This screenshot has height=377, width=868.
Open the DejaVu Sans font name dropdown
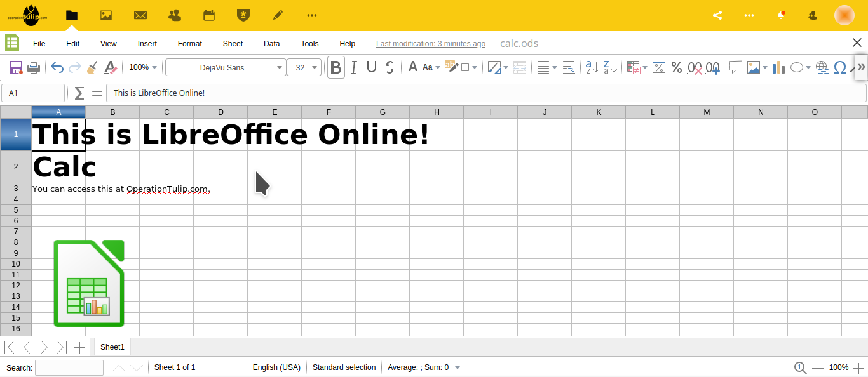click(280, 67)
